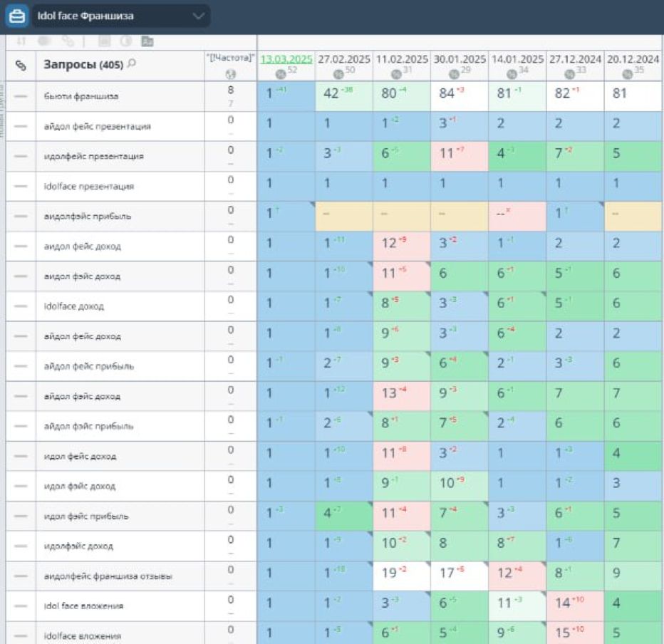Click the link icon in table header

pos(21,66)
